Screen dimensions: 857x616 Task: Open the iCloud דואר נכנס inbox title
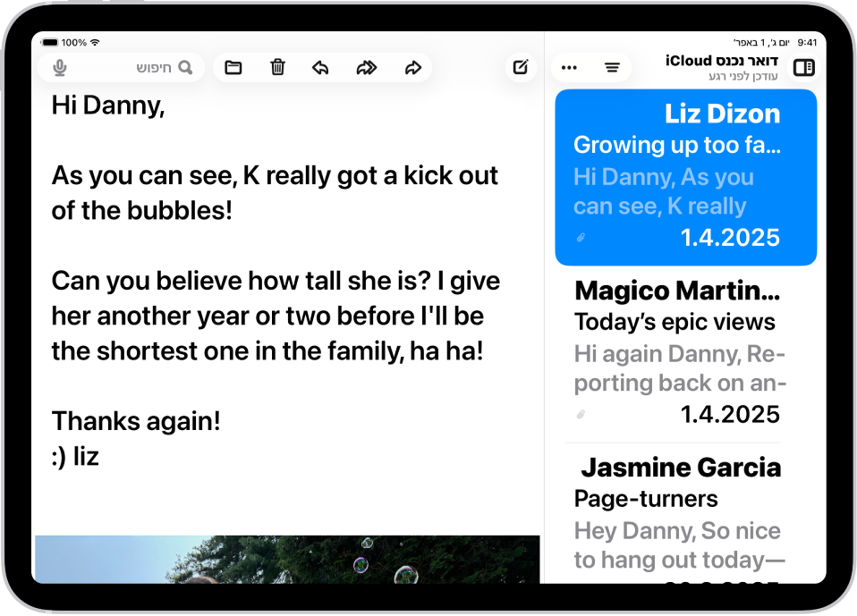pyautogui.click(x=721, y=60)
